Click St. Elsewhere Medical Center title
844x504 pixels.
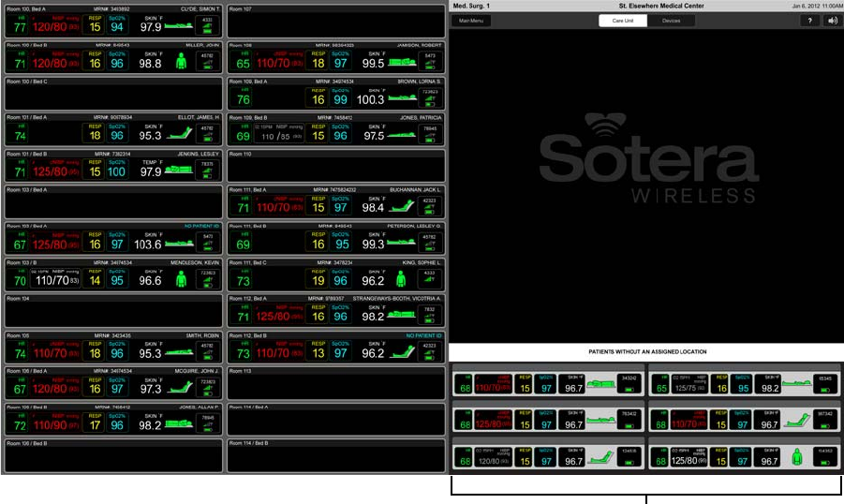(x=661, y=6)
